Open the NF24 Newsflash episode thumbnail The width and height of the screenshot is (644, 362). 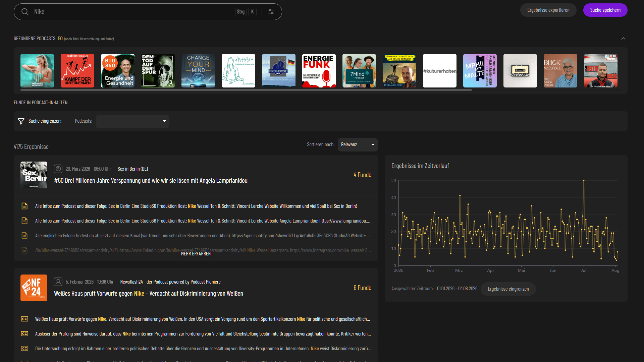34,288
